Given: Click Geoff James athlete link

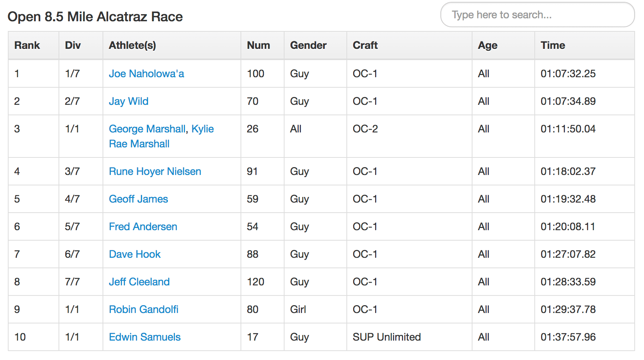Looking at the screenshot, I should click(x=138, y=199).
